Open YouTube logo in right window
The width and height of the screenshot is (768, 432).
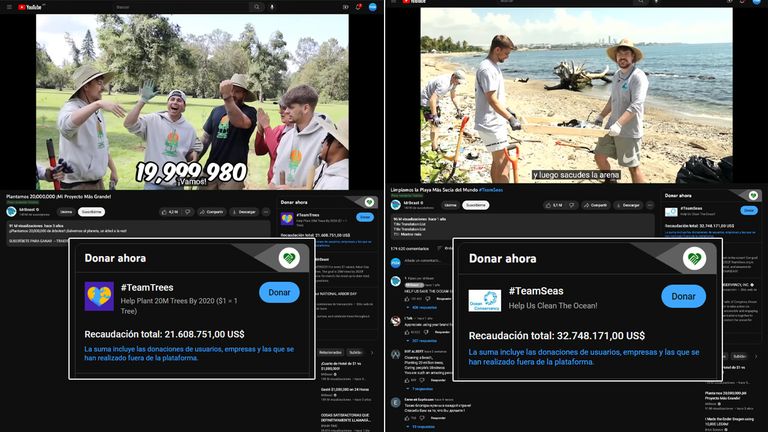point(414,1)
